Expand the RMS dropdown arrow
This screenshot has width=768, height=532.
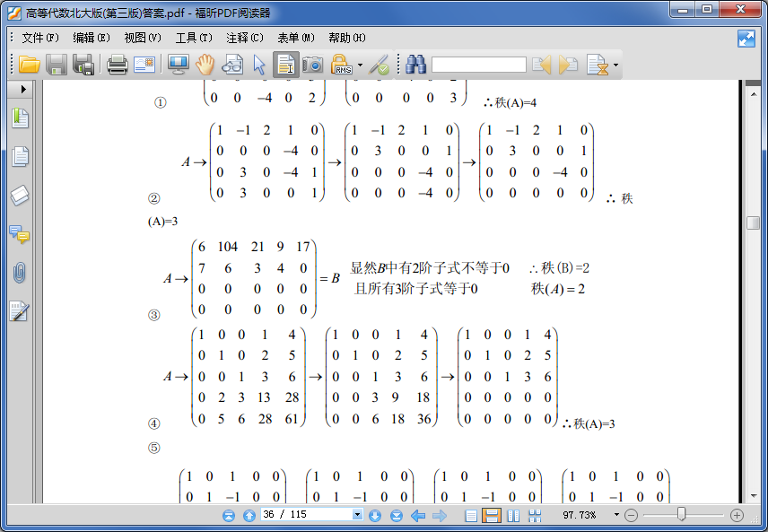pos(361,65)
